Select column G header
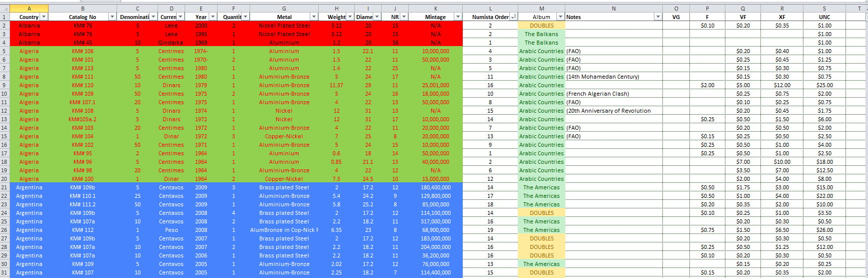 284,9
